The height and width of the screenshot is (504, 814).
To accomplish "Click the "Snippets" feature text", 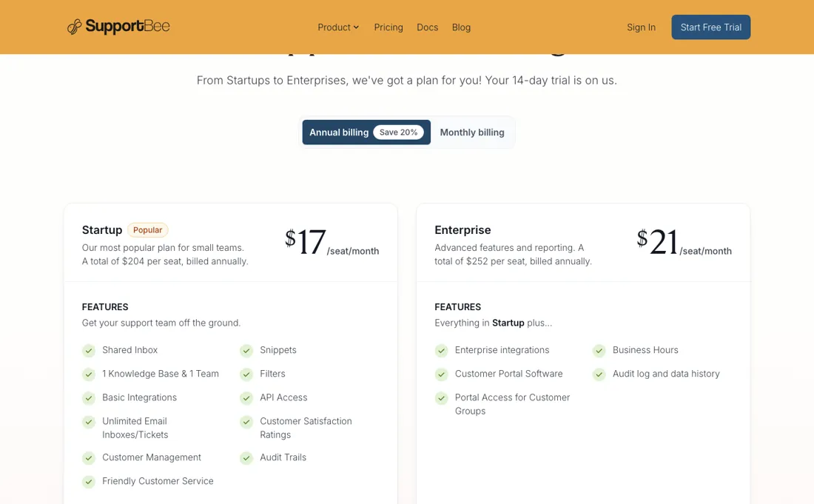I will tap(278, 350).
